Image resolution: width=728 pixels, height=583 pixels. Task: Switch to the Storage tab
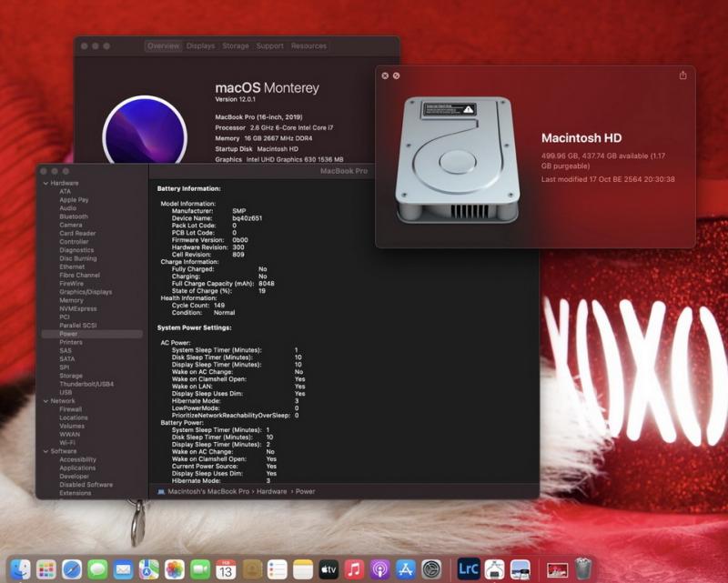click(235, 45)
